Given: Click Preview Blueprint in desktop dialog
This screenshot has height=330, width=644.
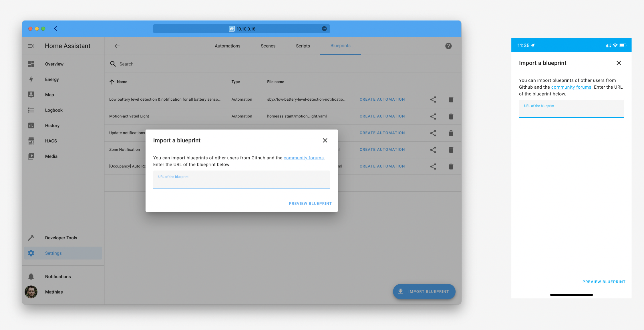Looking at the screenshot, I should (x=310, y=204).
